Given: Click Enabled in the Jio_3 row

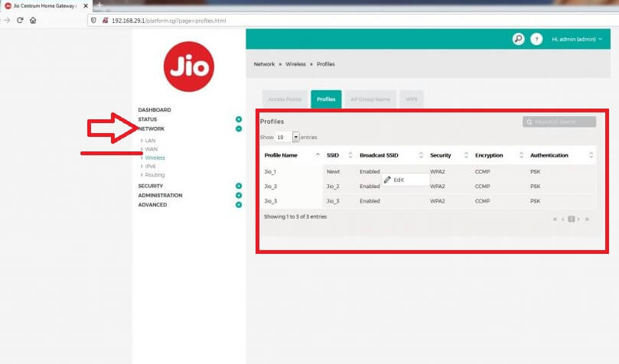Looking at the screenshot, I should point(370,200).
